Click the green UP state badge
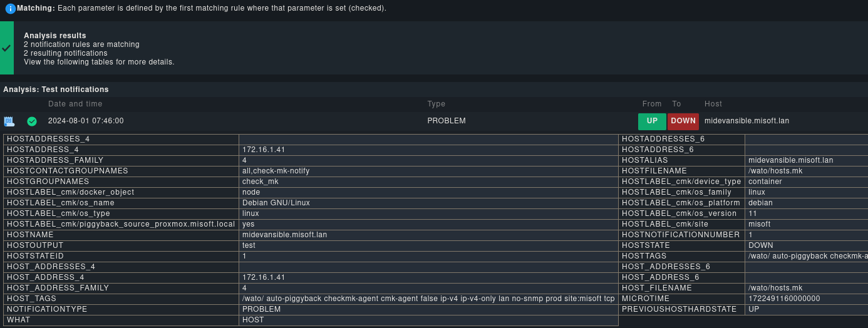This screenshot has width=868, height=328. (652, 121)
